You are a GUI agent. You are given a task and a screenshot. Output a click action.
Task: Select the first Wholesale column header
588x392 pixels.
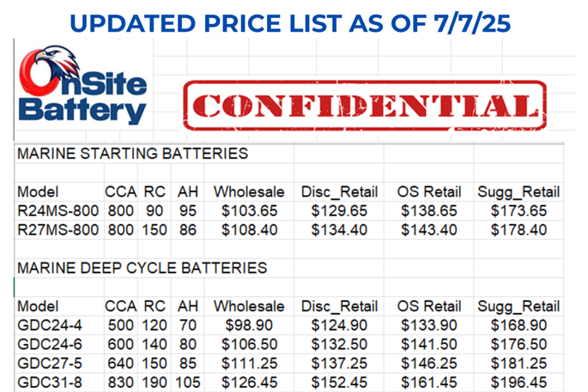[x=250, y=192]
